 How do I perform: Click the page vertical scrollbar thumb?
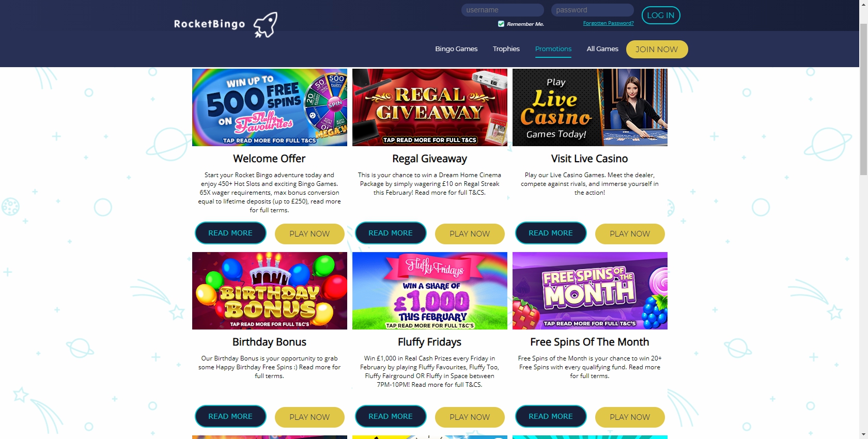point(863,98)
